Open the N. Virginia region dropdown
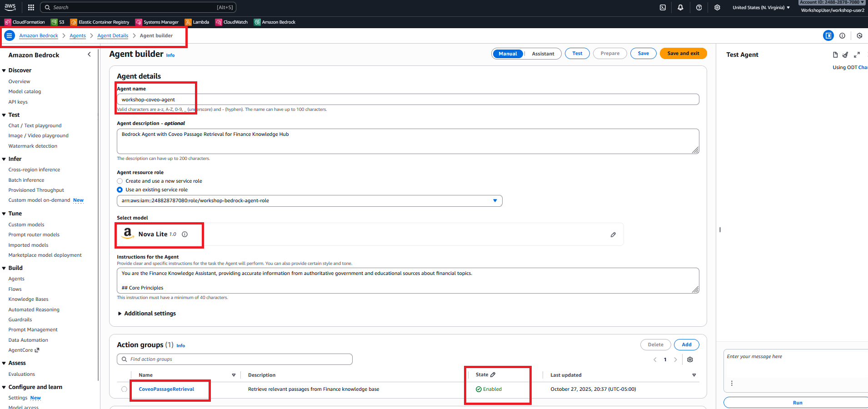 761,7
